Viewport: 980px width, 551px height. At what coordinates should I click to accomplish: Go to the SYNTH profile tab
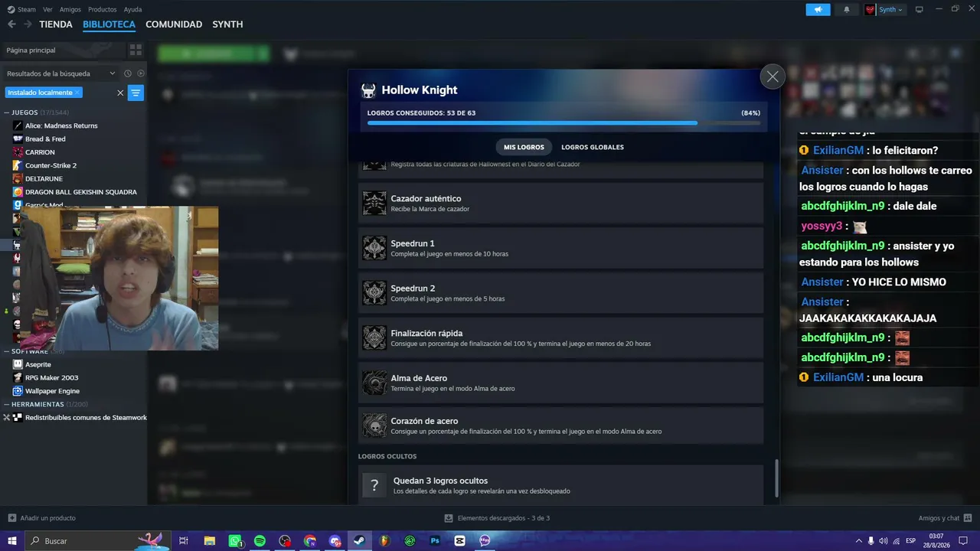(x=227, y=24)
